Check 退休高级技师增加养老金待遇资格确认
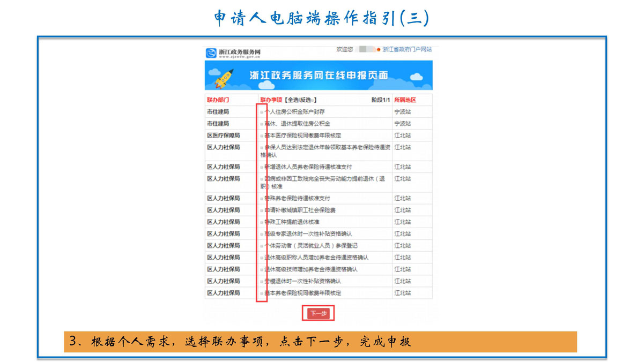644x362 pixels. (x=262, y=269)
